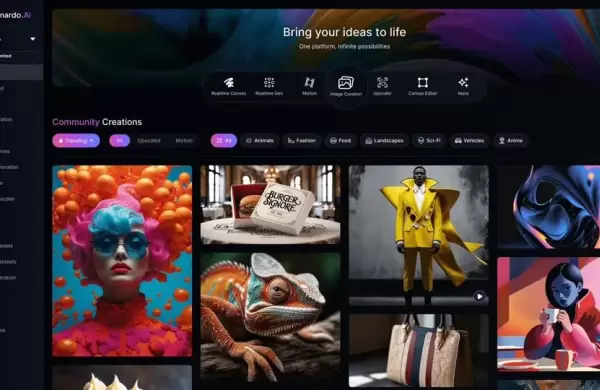Switch to the Motion filter tab

pyautogui.click(x=184, y=140)
